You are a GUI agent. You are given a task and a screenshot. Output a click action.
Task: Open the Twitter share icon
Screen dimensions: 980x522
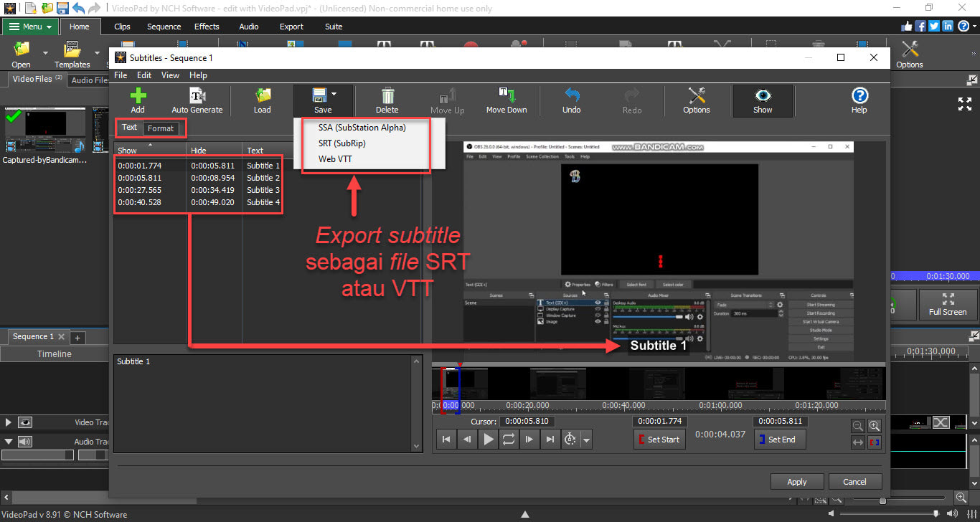pos(934,26)
